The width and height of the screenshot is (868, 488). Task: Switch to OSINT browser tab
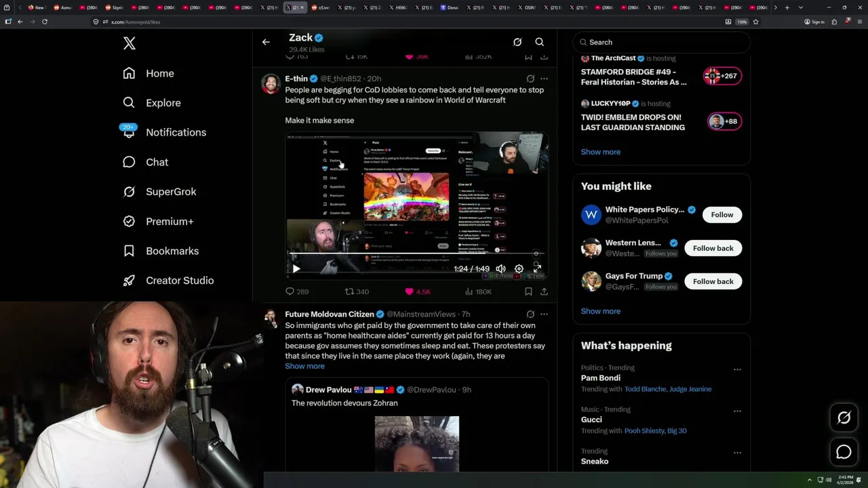[527, 7]
